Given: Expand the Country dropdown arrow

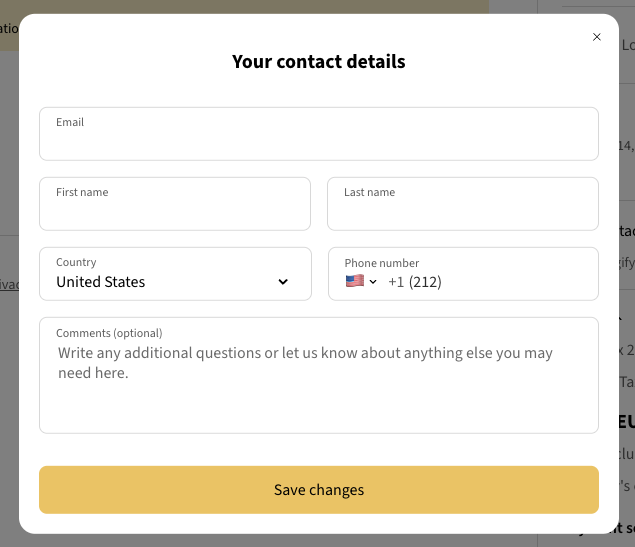Looking at the screenshot, I should coord(283,282).
